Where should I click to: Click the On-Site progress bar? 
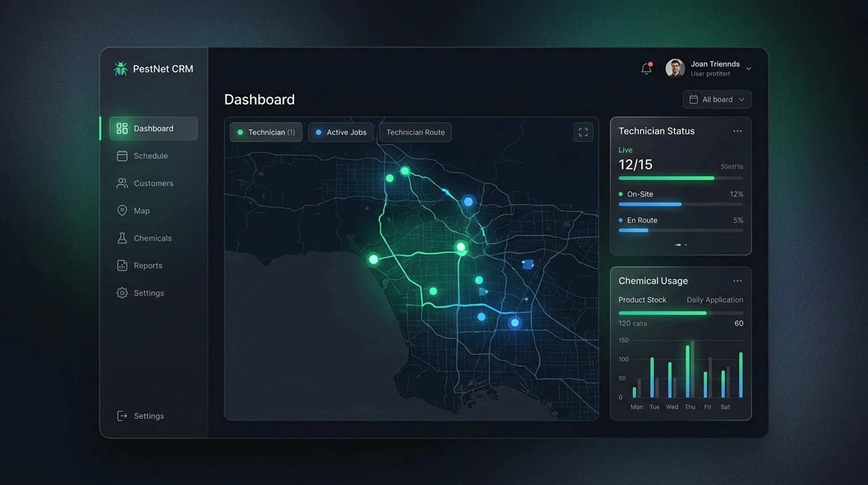681,204
